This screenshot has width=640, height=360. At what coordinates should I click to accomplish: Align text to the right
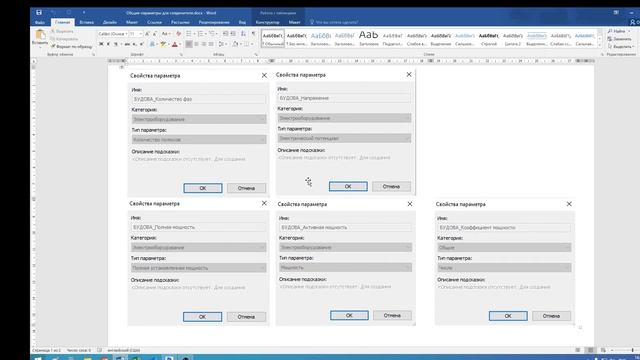tap(204, 44)
